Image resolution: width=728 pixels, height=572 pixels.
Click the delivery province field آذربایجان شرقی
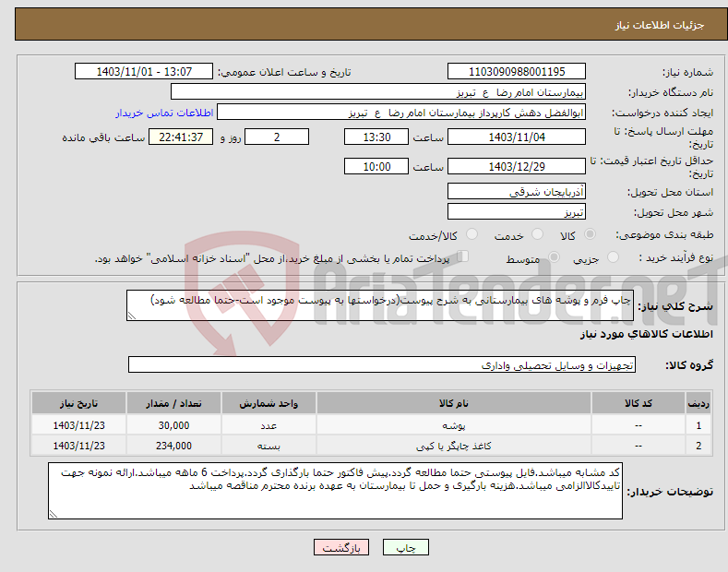[517, 191]
